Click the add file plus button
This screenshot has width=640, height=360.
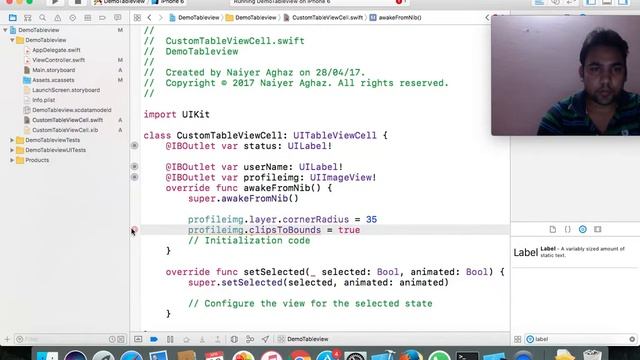(7, 339)
